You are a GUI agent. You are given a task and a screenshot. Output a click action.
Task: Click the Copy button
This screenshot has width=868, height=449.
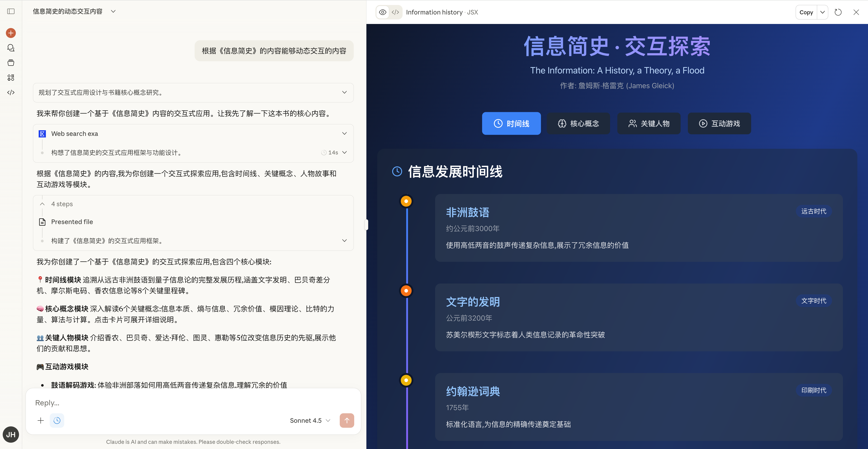(x=806, y=12)
